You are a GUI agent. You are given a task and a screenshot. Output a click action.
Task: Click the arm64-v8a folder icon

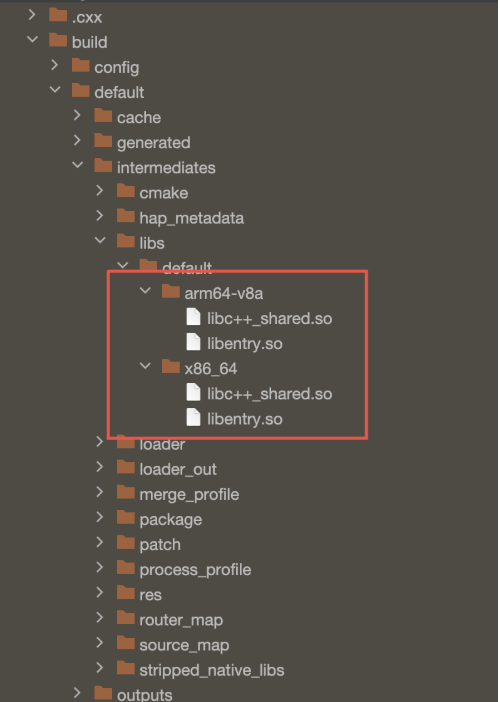[x=171, y=291]
